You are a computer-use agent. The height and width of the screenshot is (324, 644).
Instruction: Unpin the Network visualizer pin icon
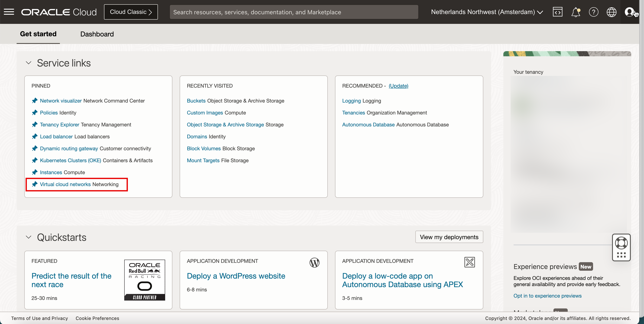(x=35, y=101)
